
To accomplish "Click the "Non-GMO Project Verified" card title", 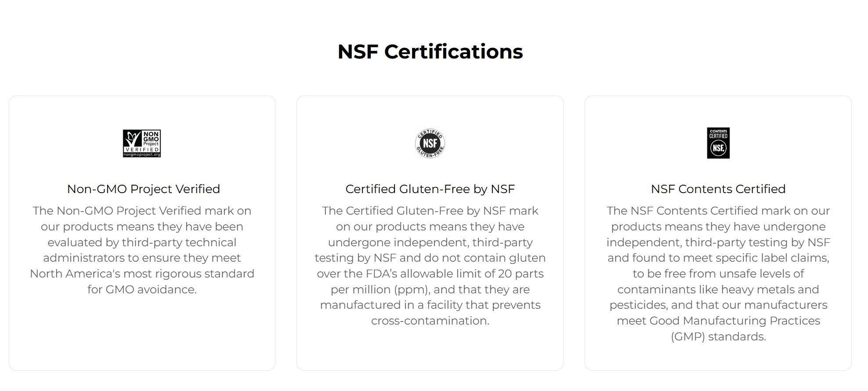I will tap(143, 189).
